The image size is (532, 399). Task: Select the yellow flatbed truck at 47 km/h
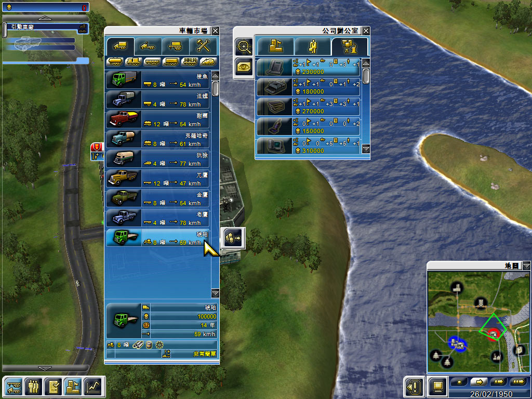click(158, 179)
